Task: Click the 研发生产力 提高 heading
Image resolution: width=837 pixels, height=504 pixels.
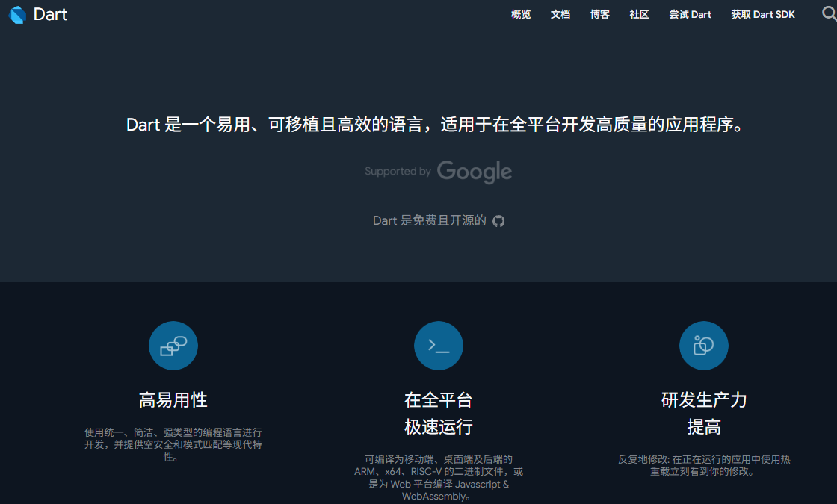Action: [703, 414]
